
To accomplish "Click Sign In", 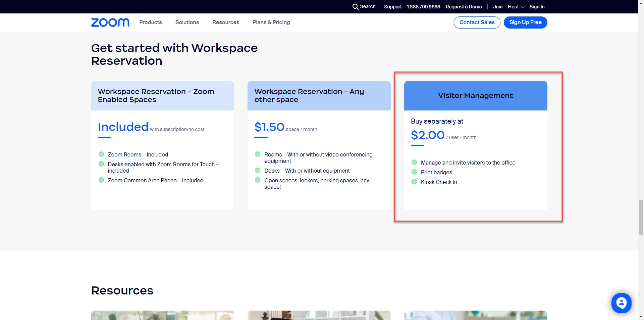I will [x=537, y=7].
